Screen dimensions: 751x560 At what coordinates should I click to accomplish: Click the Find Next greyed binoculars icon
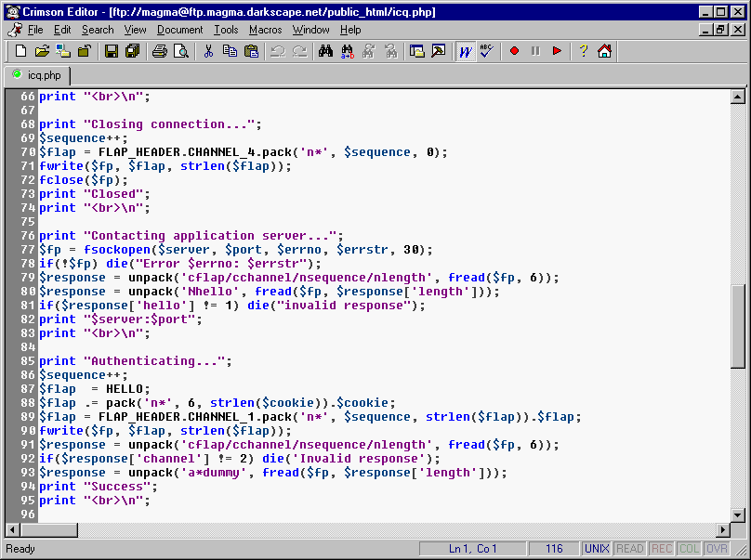[x=369, y=51]
